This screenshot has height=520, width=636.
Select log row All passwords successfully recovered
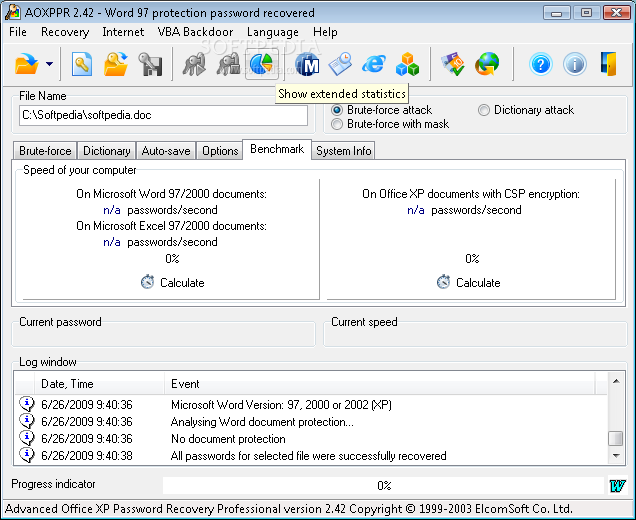pyautogui.click(x=311, y=456)
